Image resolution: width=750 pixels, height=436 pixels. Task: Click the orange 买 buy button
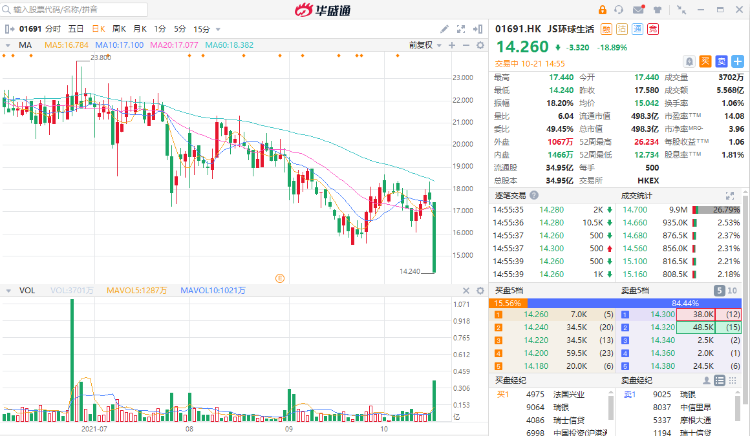tap(706, 61)
